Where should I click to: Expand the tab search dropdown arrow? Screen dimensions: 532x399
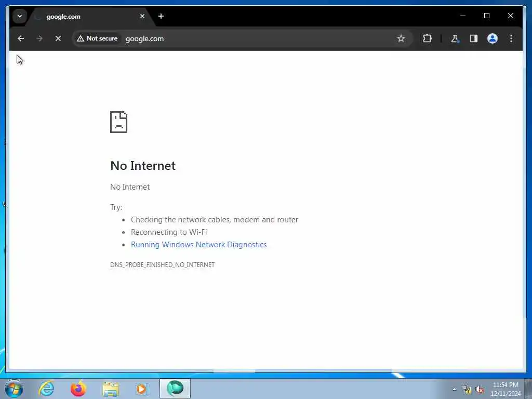click(x=19, y=16)
